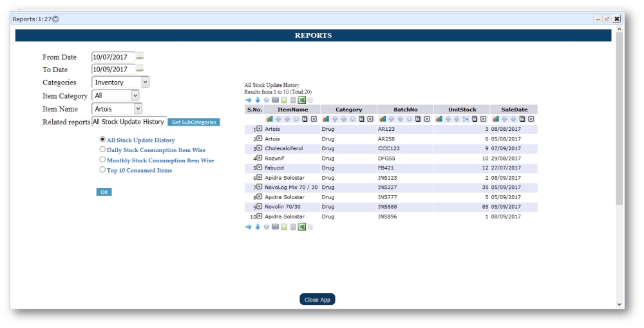Click the star icon in the top results toolbar
The image size is (644, 328).
tap(266, 100)
